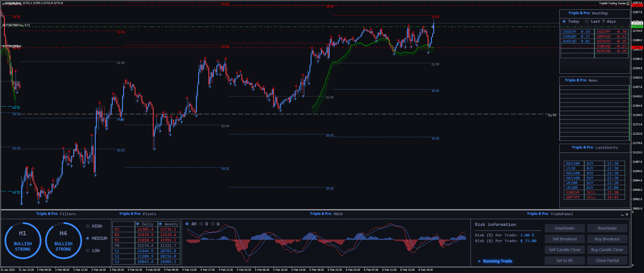The image size is (644, 273).
Task: Select the Last 7 days heatmap option
Action: click(x=587, y=22)
